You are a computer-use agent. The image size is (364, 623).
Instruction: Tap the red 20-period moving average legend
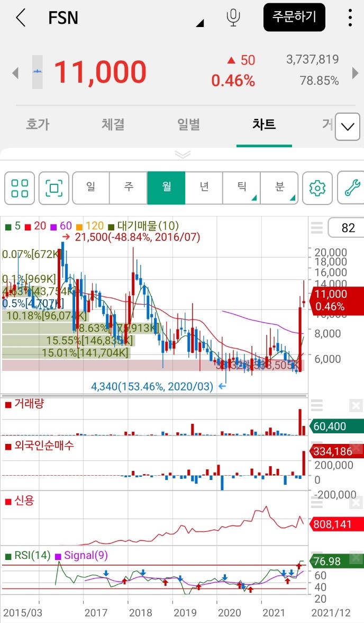(36, 226)
